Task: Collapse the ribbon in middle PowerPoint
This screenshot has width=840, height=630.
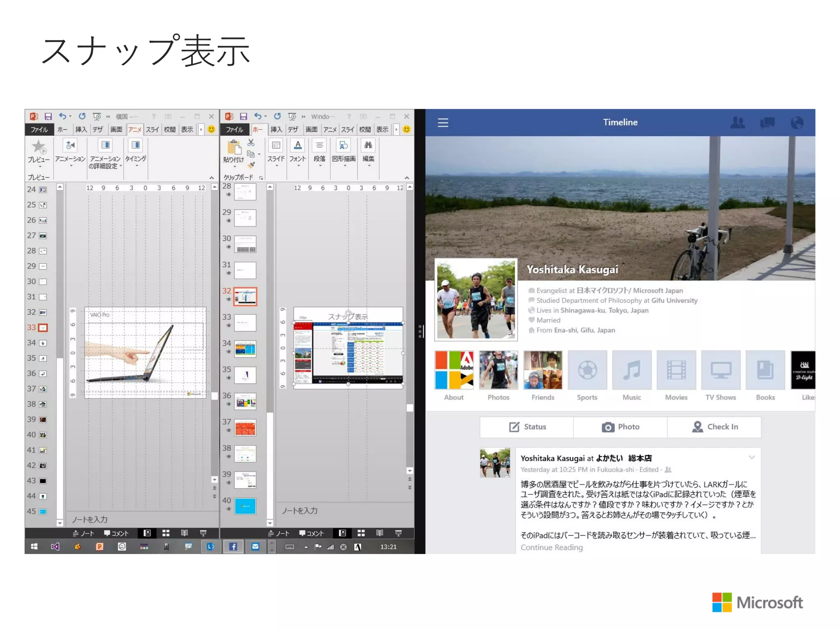Action: coord(407,178)
